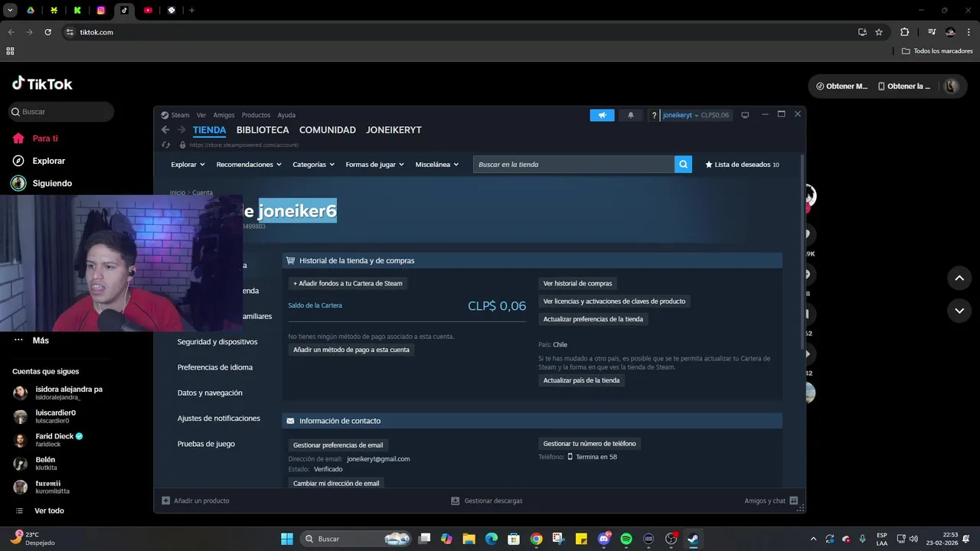The image size is (980, 551).
Task: Reload the Chrome browser page
Action: click(x=47, y=32)
